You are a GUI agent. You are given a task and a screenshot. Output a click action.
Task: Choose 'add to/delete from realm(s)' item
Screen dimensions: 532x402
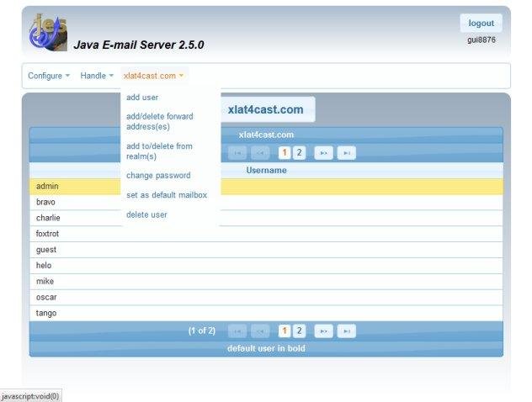click(159, 151)
